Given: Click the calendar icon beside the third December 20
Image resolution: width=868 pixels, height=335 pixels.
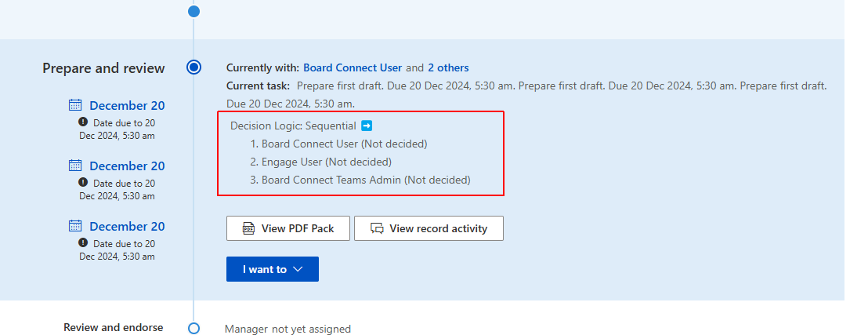Looking at the screenshot, I should [75, 226].
